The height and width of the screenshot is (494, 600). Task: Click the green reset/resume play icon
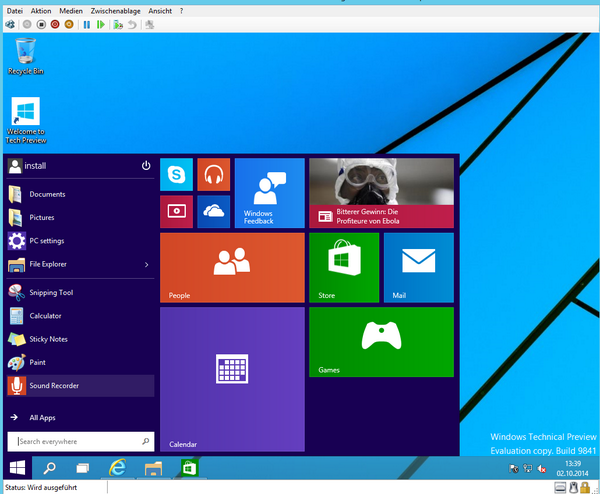pos(101,24)
